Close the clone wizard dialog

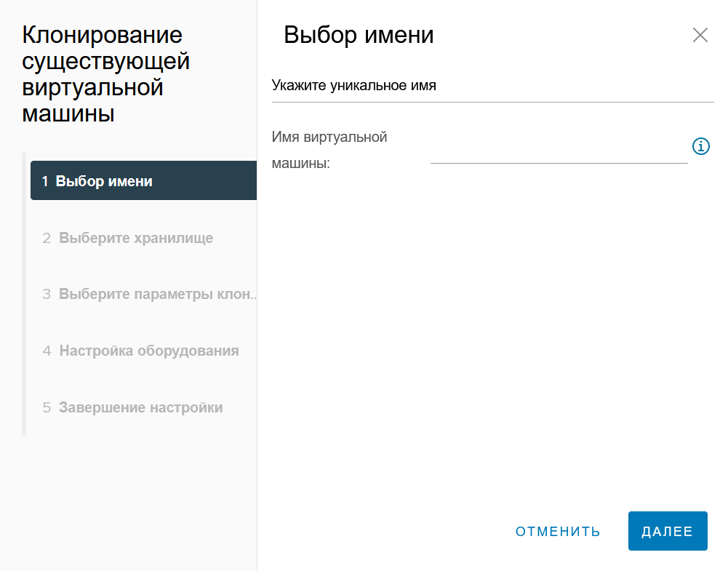(x=700, y=35)
